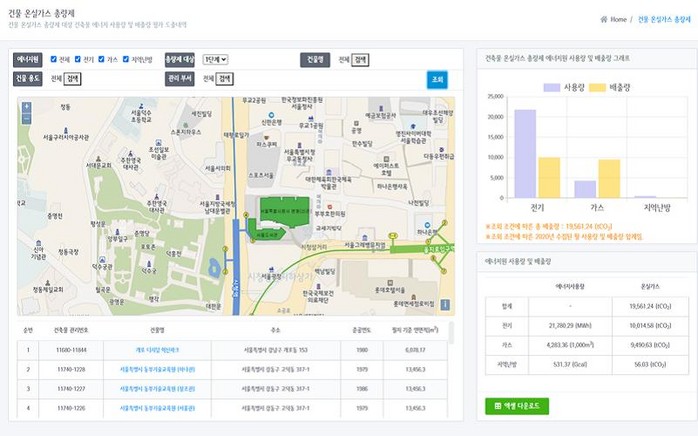Click the 서울지방국세청 남대문별관 icon

pyautogui.click(x=217, y=197)
